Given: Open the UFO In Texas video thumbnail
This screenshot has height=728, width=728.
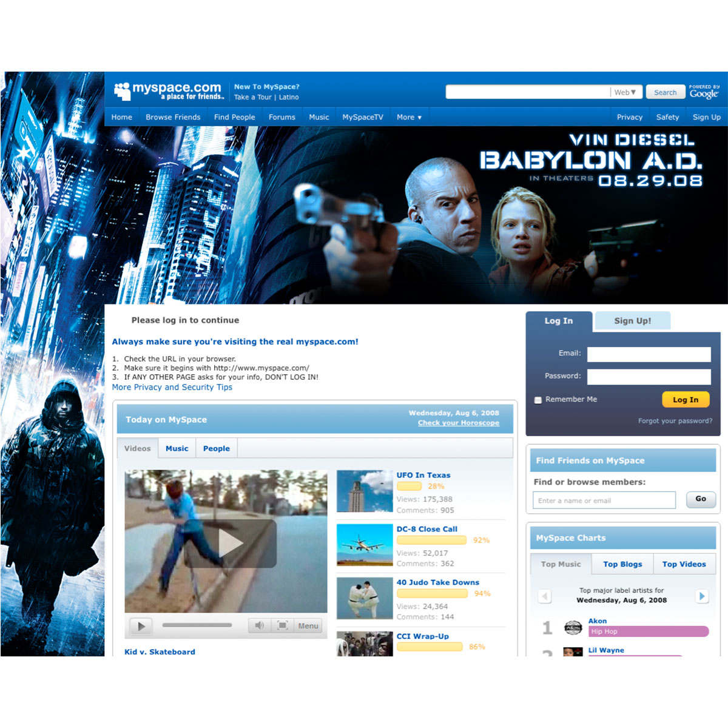Looking at the screenshot, I should [x=365, y=491].
